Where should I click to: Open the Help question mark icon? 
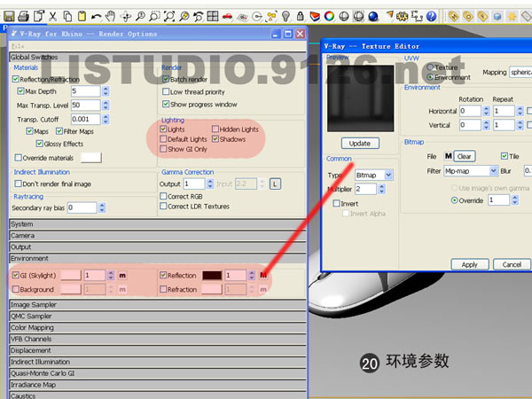[x=432, y=16]
